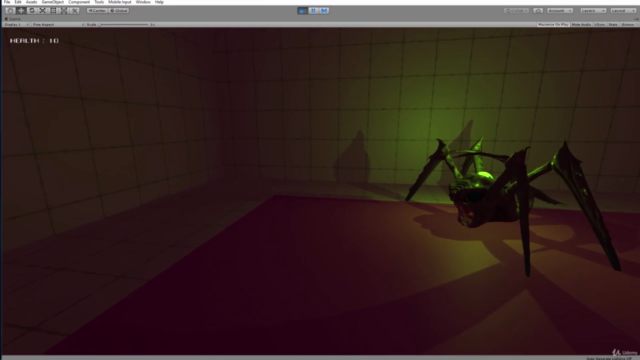Select the custom editor tools icon

pyautogui.click(x=74, y=11)
